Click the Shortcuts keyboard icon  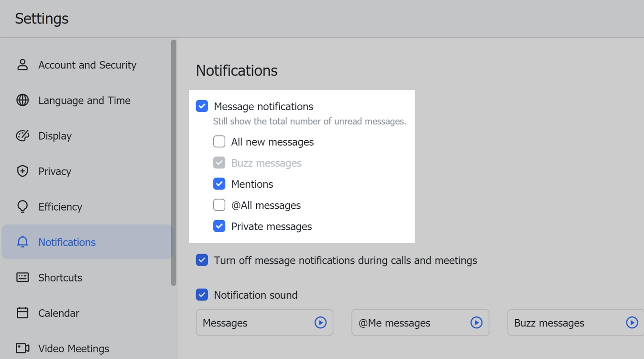click(x=22, y=277)
